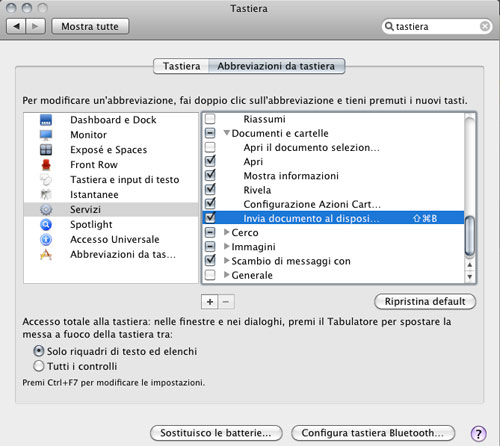Switch to the Tastiera tab
The width and height of the screenshot is (500, 446).
pos(181,66)
